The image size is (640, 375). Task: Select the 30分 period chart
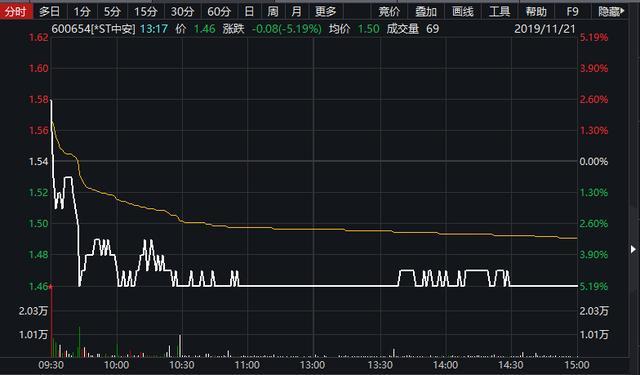coord(182,11)
